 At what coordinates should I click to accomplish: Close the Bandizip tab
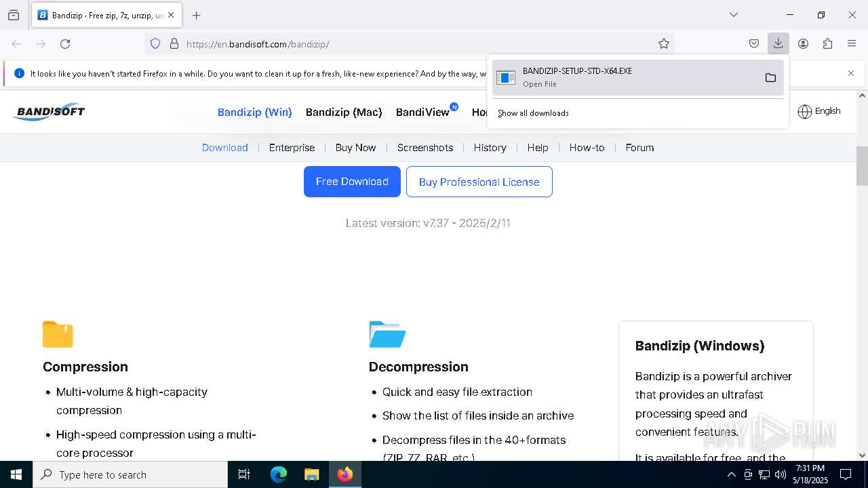pyautogui.click(x=172, y=15)
